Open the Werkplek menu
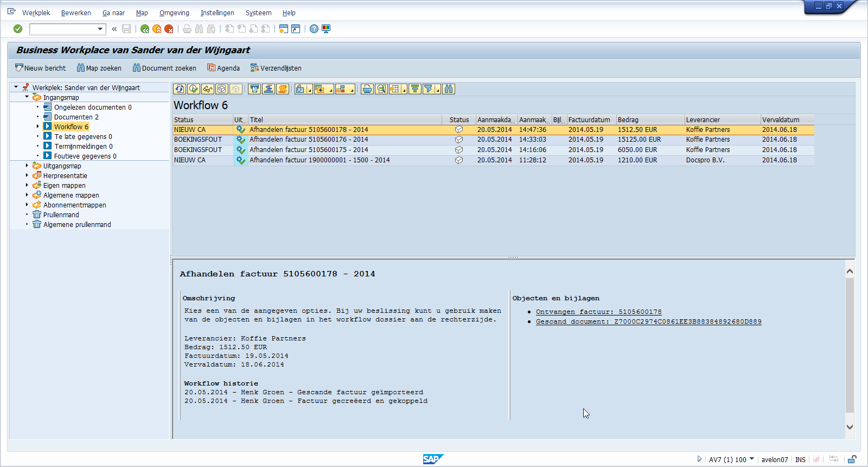 pos(36,13)
